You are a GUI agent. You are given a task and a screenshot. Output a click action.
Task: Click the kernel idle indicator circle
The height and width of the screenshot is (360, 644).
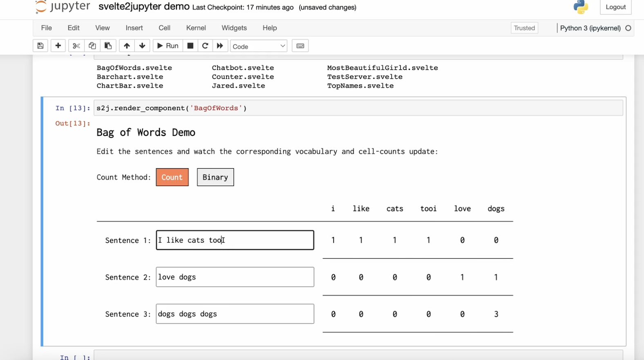(628, 28)
